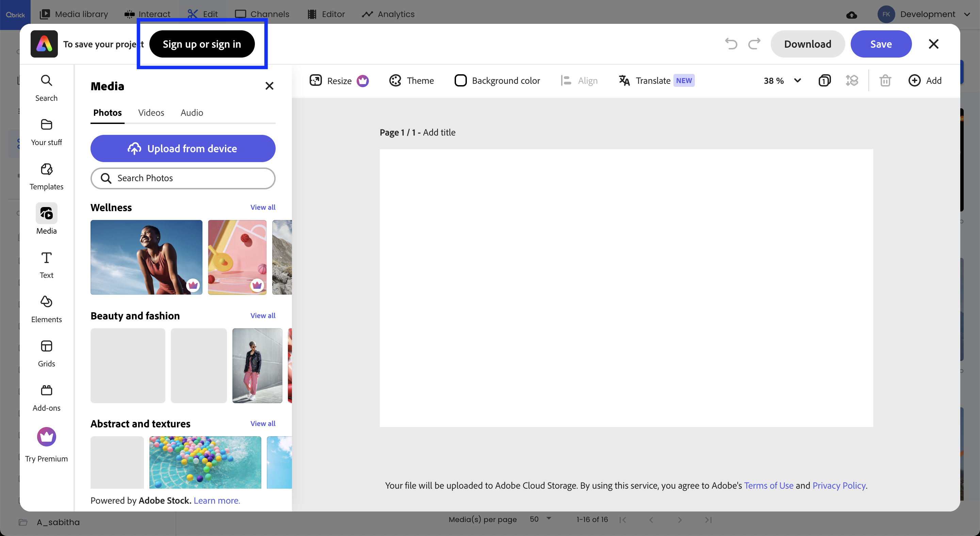
Task: Open the Align options
Action: pos(579,80)
